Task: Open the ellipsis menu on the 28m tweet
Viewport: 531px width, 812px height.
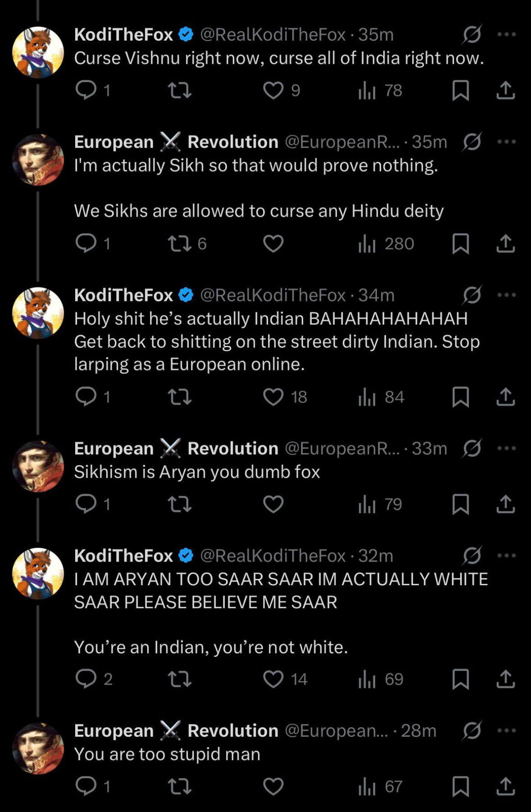Action: 506,730
